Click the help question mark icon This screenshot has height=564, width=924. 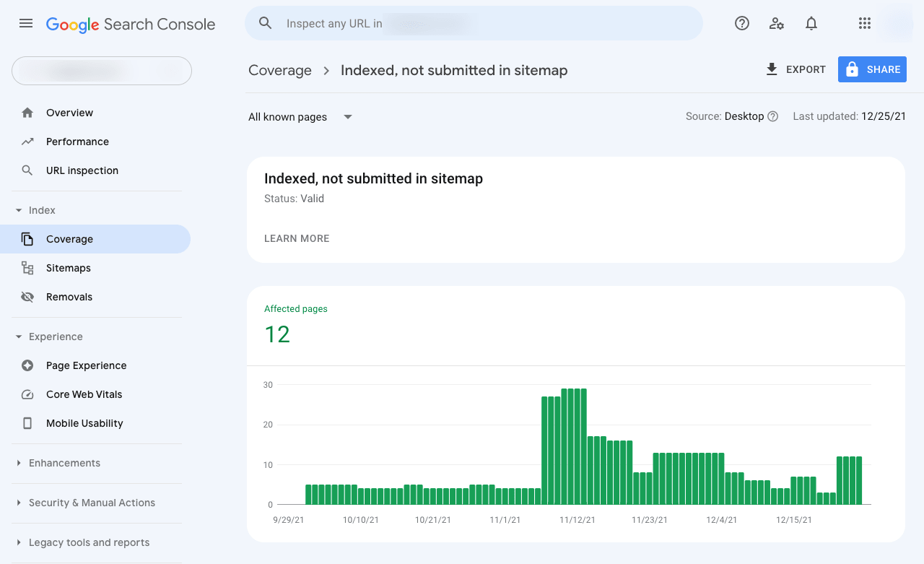(742, 23)
